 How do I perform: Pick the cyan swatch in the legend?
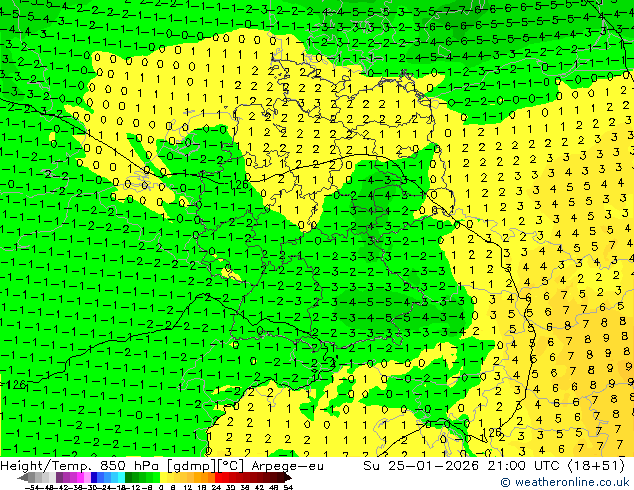(121, 477)
